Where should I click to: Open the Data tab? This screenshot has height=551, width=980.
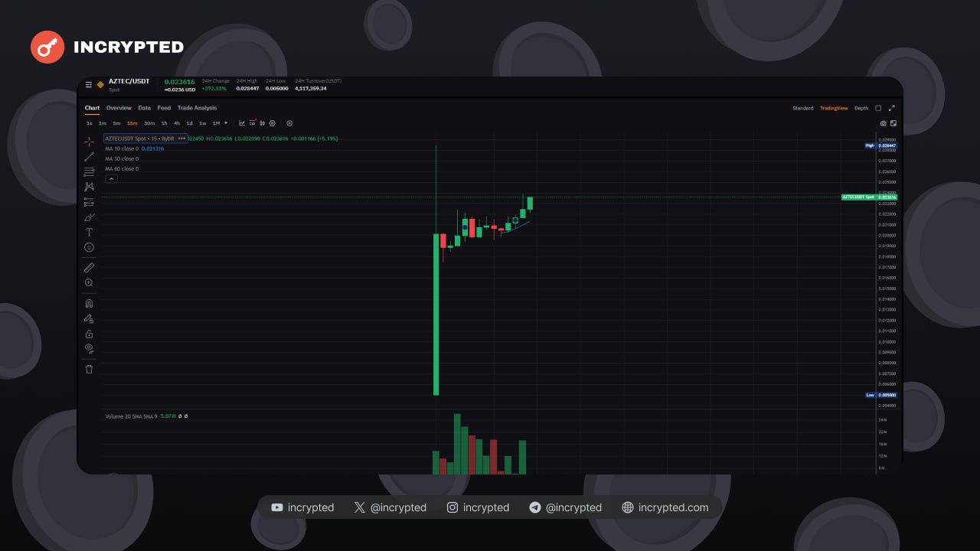click(x=145, y=108)
